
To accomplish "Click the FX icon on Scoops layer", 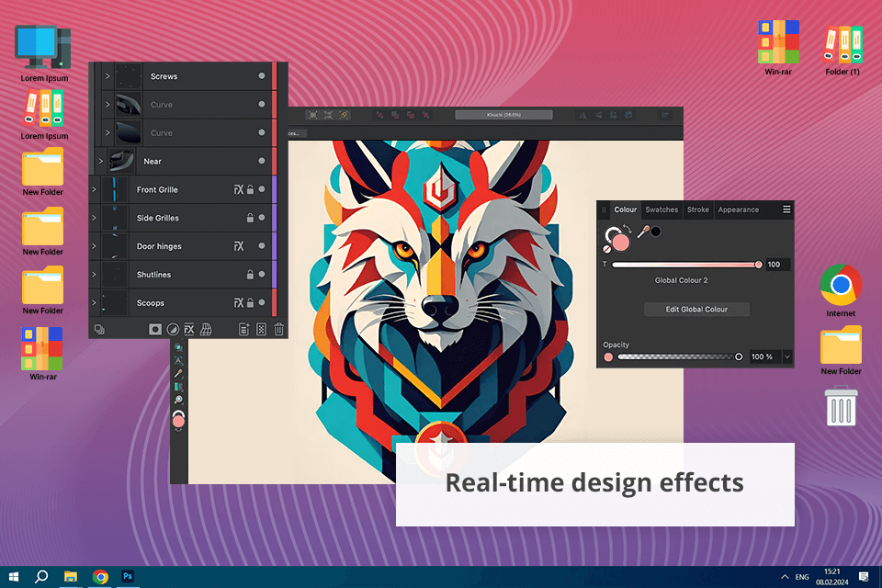I will tap(239, 302).
